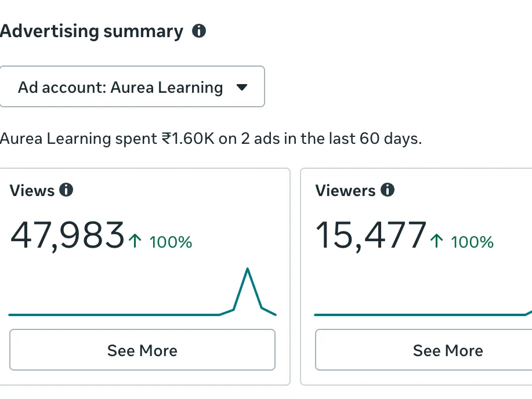Click See More under the Views card

coord(142,350)
